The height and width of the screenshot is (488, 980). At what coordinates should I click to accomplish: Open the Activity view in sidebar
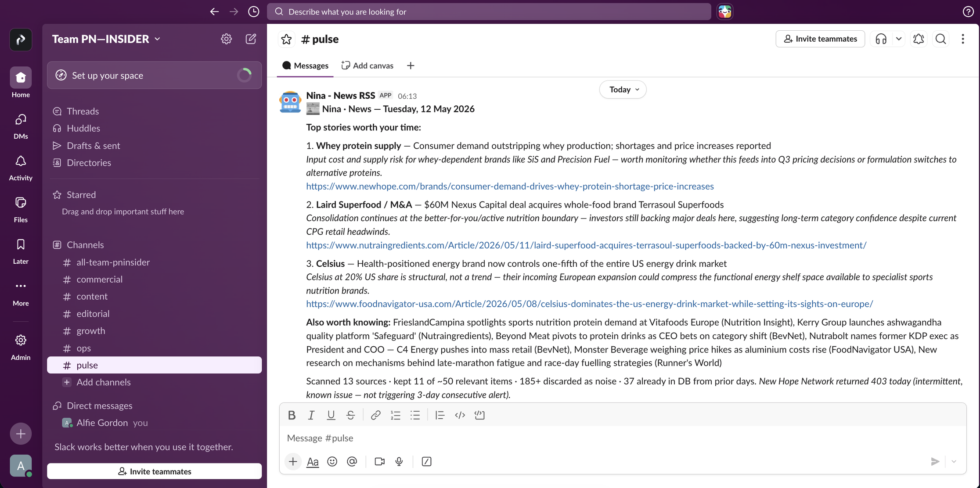click(21, 168)
